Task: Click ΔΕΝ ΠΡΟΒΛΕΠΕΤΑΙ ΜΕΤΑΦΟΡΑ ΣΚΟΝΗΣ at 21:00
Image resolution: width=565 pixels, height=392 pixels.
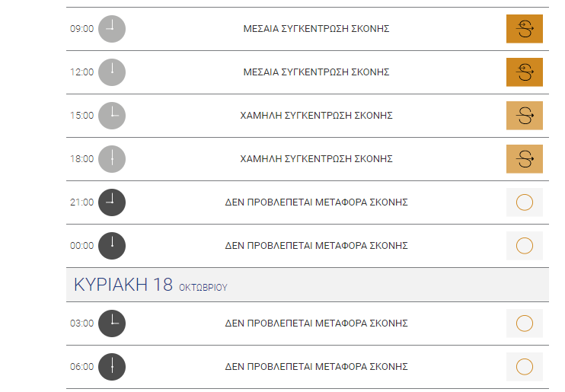Action: pyautogui.click(x=316, y=202)
